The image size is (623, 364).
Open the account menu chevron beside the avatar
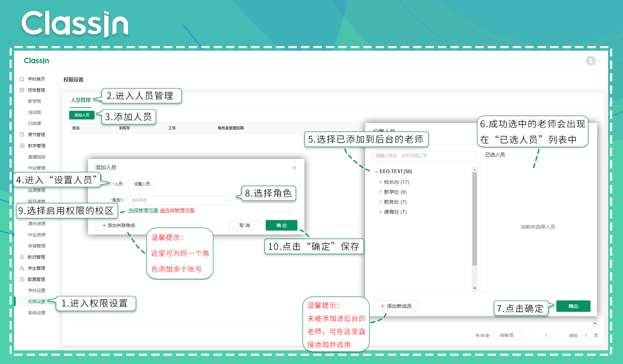pos(599,61)
